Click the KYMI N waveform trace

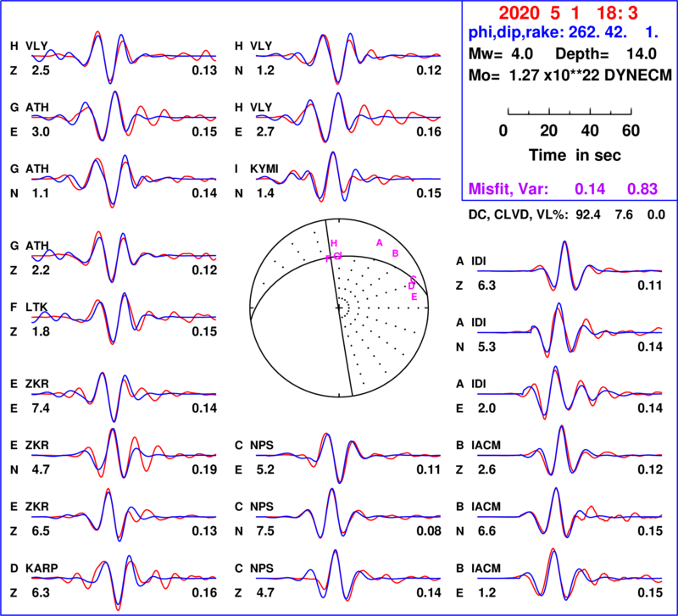(349, 177)
